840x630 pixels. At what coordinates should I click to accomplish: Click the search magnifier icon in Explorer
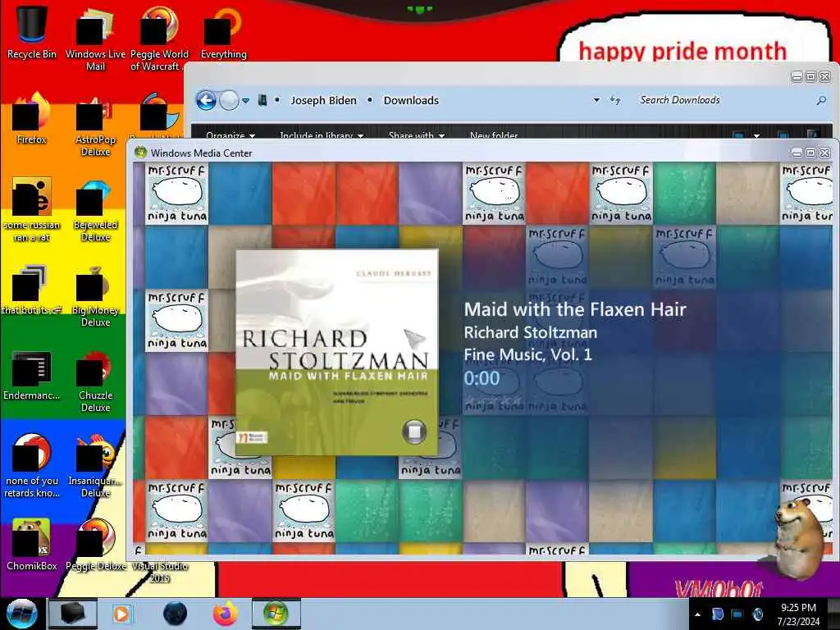point(820,100)
